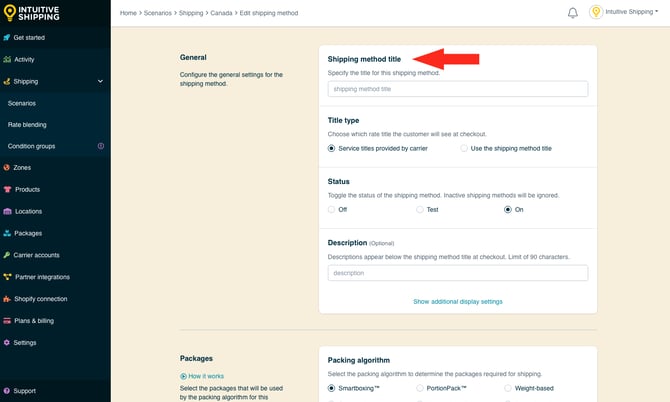Image resolution: width=670 pixels, height=402 pixels.
Task: Select Use the shipping method title
Action: click(464, 148)
